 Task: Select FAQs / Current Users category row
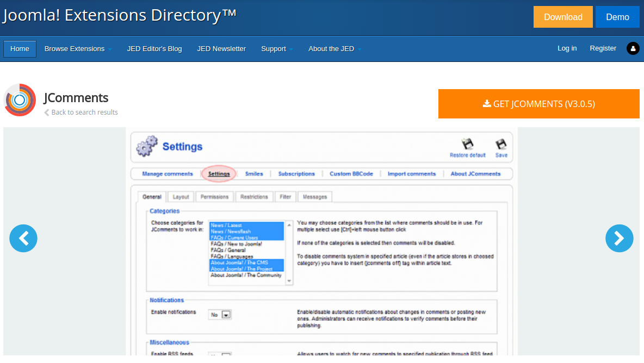(246, 237)
